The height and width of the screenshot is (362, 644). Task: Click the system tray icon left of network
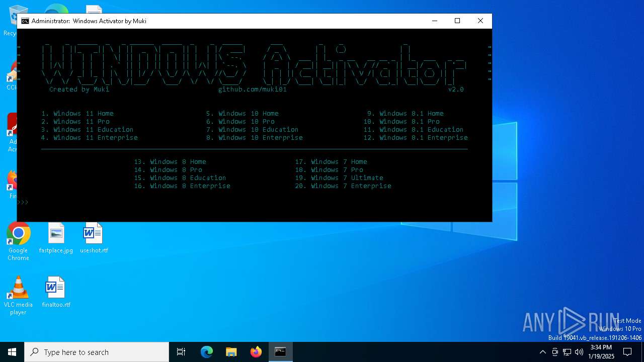tap(555, 352)
